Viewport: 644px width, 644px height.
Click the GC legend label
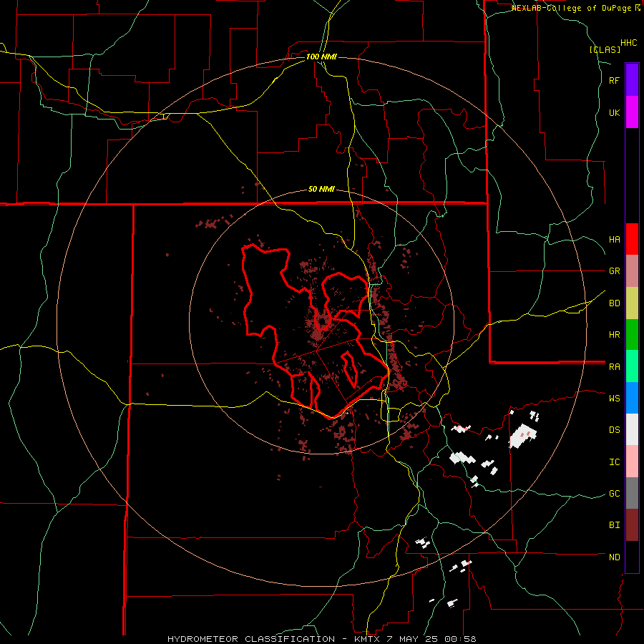coord(614,494)
